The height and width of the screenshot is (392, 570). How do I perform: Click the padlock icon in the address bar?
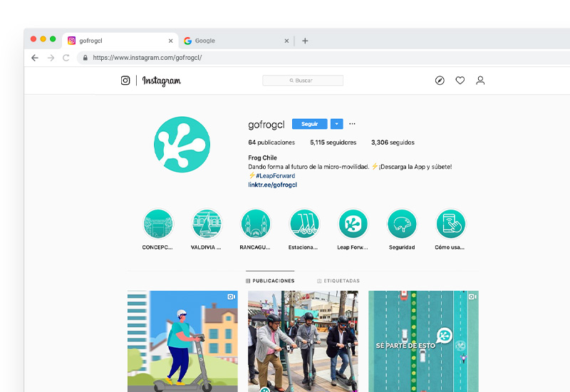click(x=85, y=58)
